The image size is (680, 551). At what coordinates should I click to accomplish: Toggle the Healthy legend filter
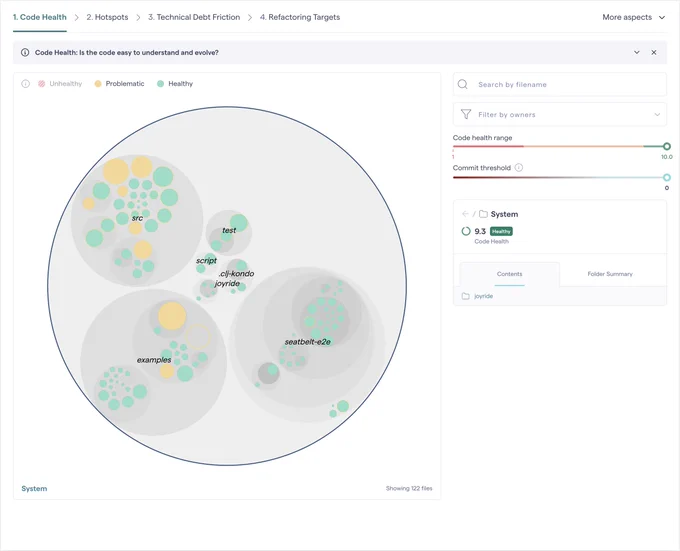[175, 84]
